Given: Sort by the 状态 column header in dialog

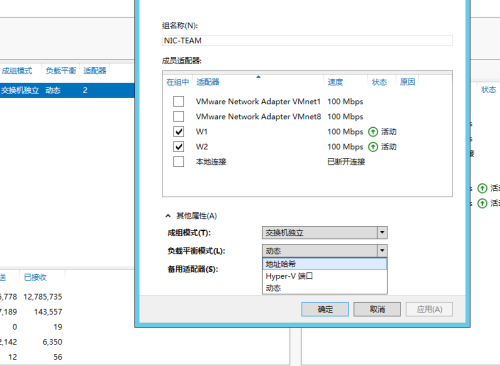Looking at the screenshot, I should pyautogui.click(x=379, y=82).
